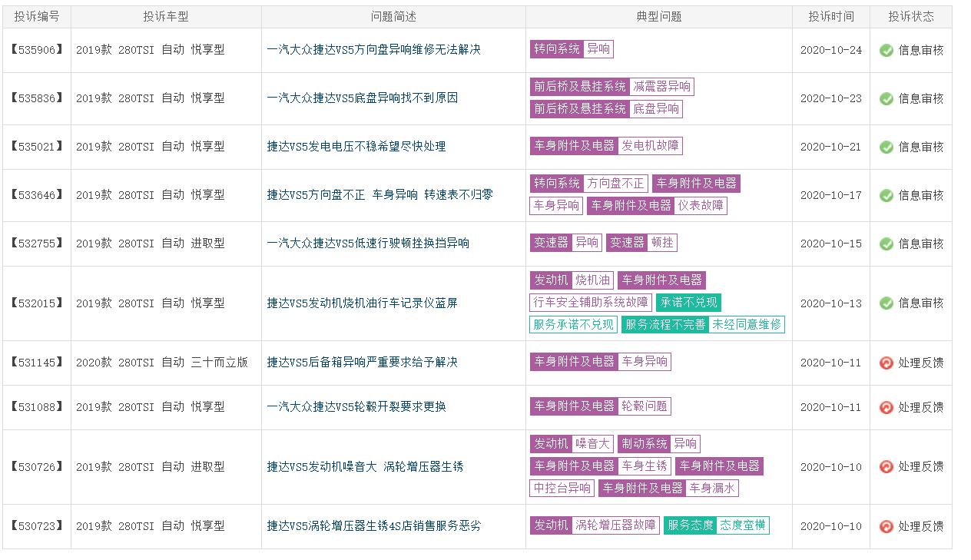Image resolution: width=971 pixels, height=560 pixels.
Task: Open complaint 捷达VS5涡轮增压器生锈4S店销售服务恶劣
Action: click(x=373, y=525)
